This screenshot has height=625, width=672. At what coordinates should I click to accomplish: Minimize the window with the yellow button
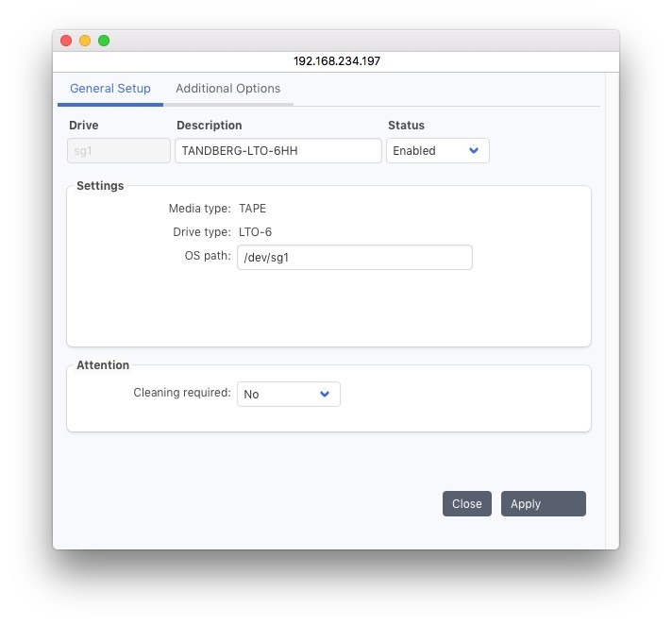pyautogui.click(x=85, y=41)
